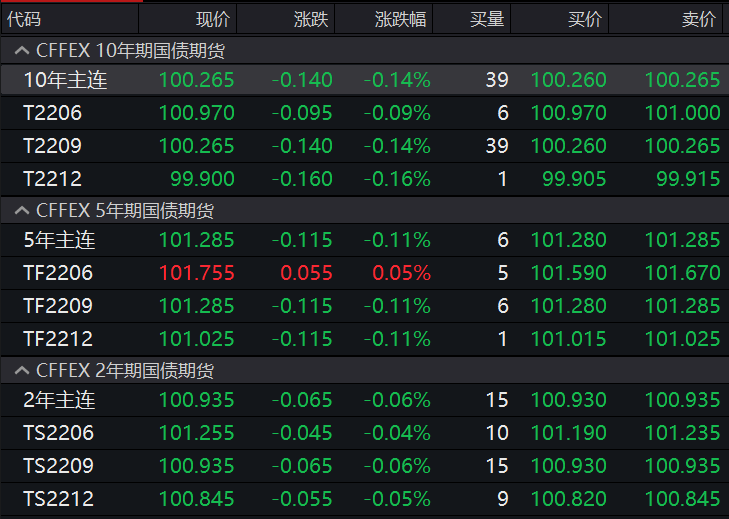Collapse the CFFEX 2年期国债期货 group
The image size is (729, 519).
click(x=21, y=371)
